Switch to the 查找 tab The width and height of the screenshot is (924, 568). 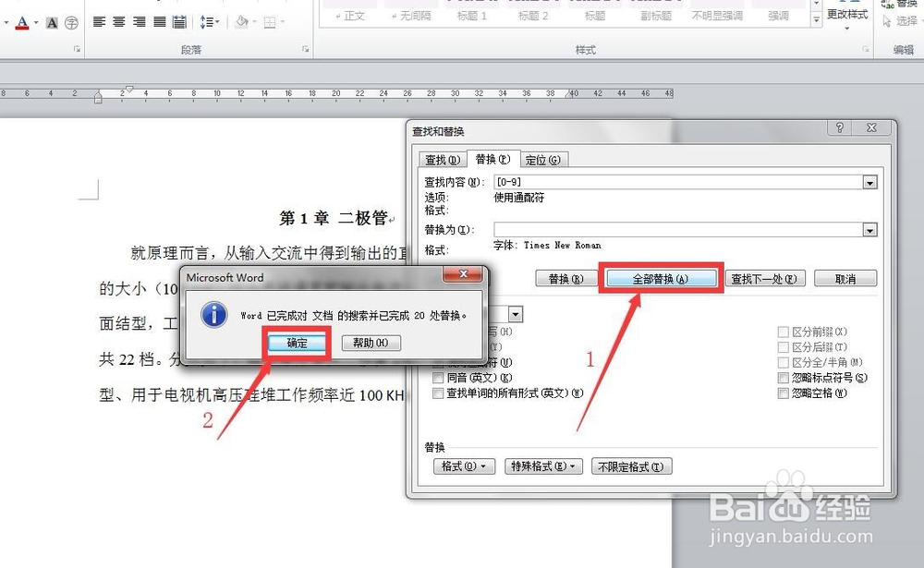(442, 160)
